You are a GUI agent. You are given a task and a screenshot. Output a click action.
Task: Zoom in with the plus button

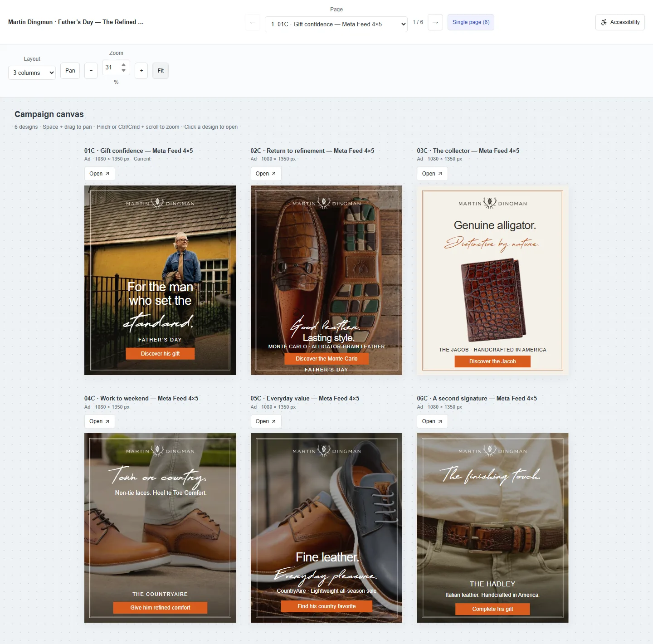tap(141, 71)
